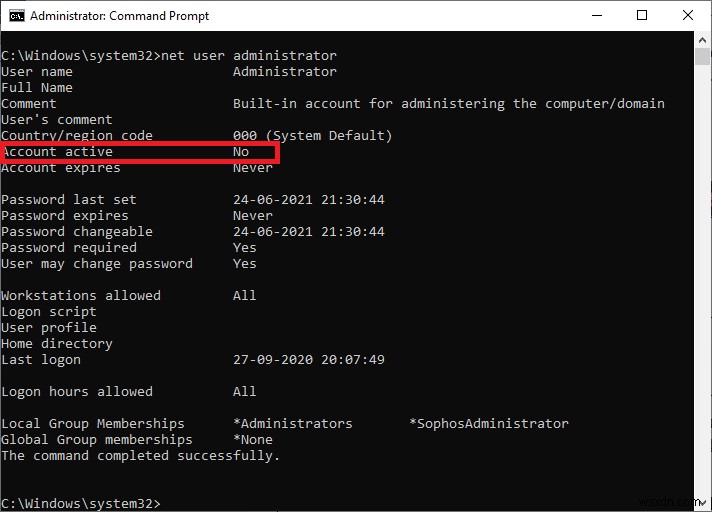Screen dimensions: 712x512
Task: Click the Command Prompt title bar icon
Action: 15,16
